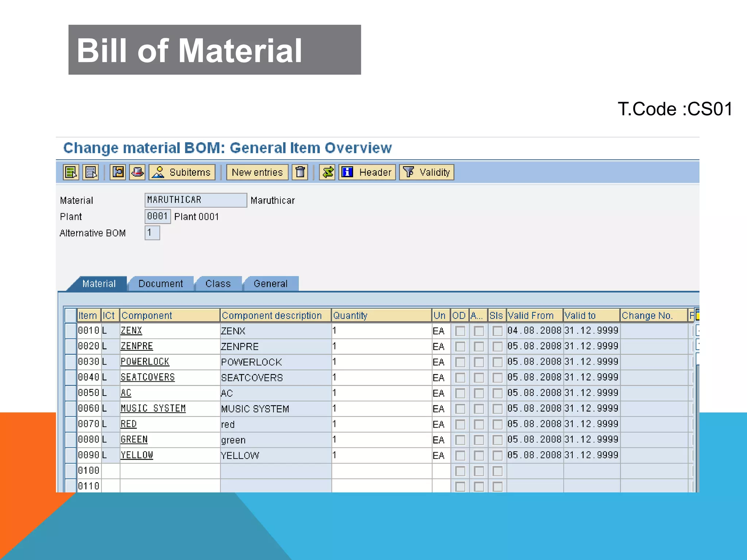Screen dimensions: 747x560
Task: Open the SEATCOVERS component link
Action: point(148,377)
